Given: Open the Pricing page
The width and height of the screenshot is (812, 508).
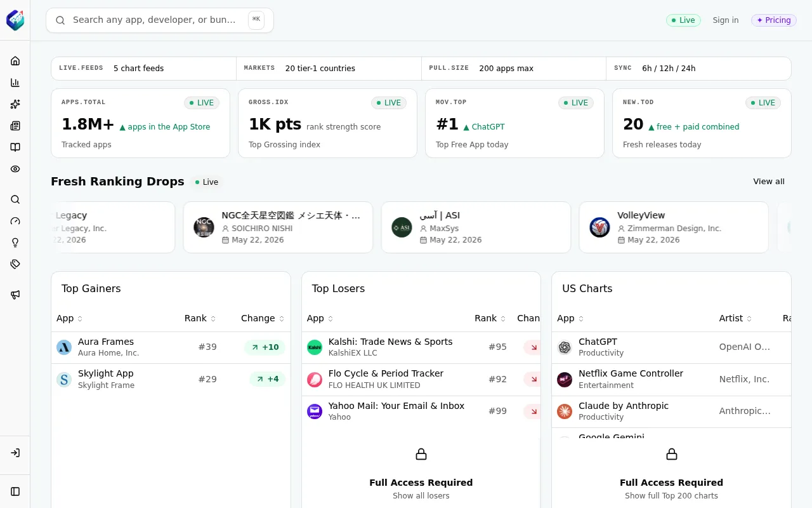Looking at the screenshot, I should tap(774, 20).
